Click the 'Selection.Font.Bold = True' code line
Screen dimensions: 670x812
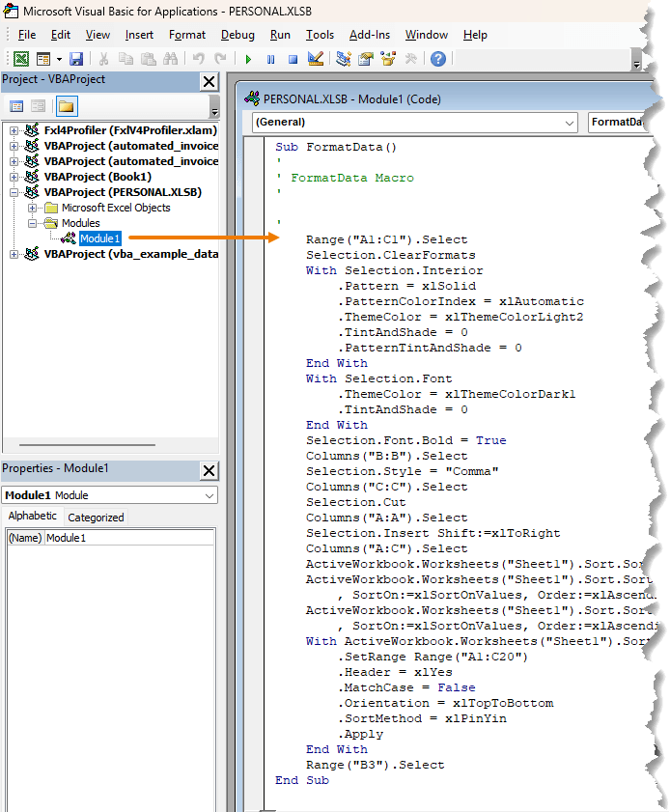coord(405,440)
